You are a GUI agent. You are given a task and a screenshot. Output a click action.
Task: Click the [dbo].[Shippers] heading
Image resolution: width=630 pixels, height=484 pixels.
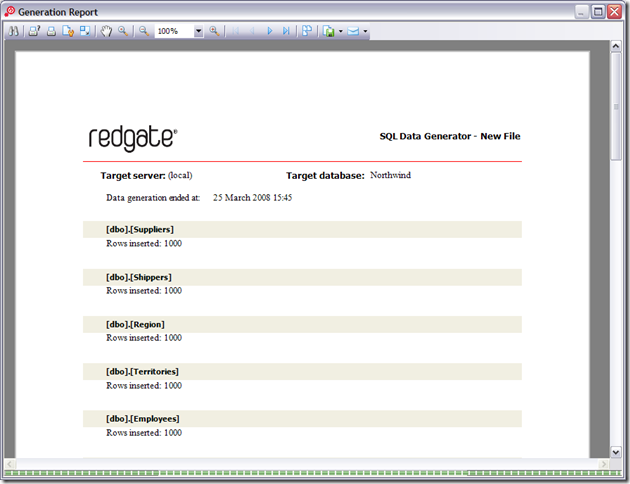click(x=139, y=277)
